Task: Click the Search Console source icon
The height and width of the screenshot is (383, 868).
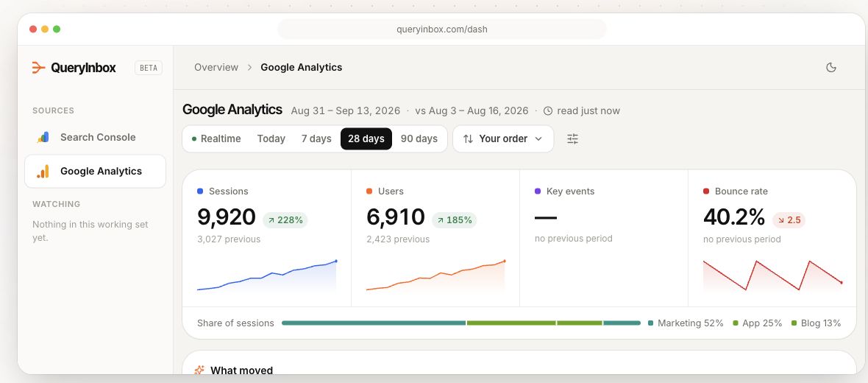Action: pos(43,138)
